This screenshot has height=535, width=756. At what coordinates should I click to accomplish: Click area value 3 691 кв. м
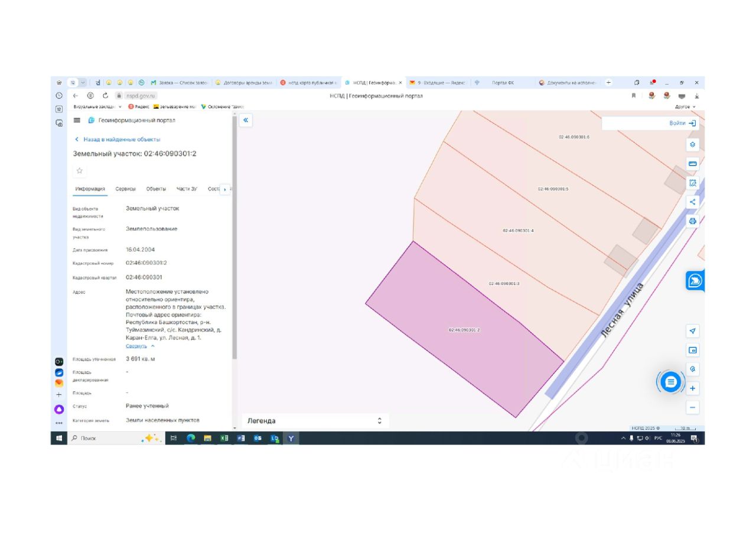point(141,359)
